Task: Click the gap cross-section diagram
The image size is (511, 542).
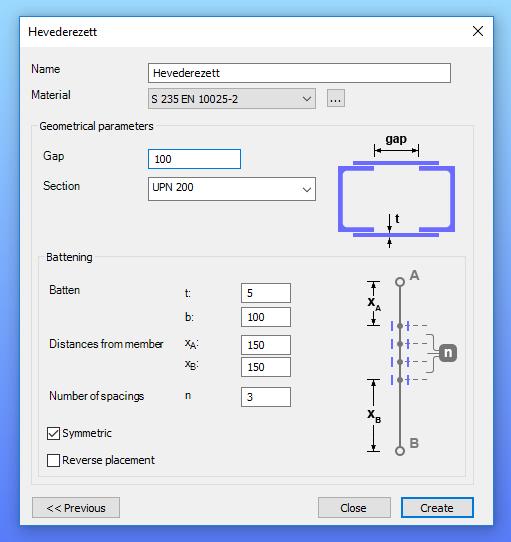Action: pyautogui.click(x=396, y=190)
